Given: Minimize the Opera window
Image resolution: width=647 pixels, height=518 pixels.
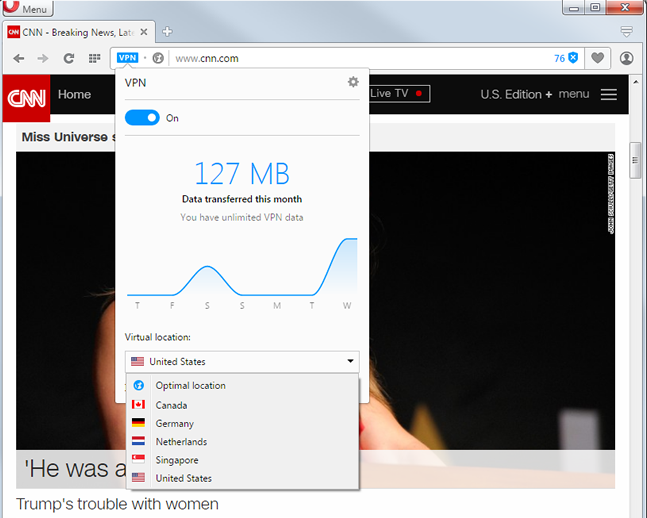Looking at the screenshot, I should (574, 7).
